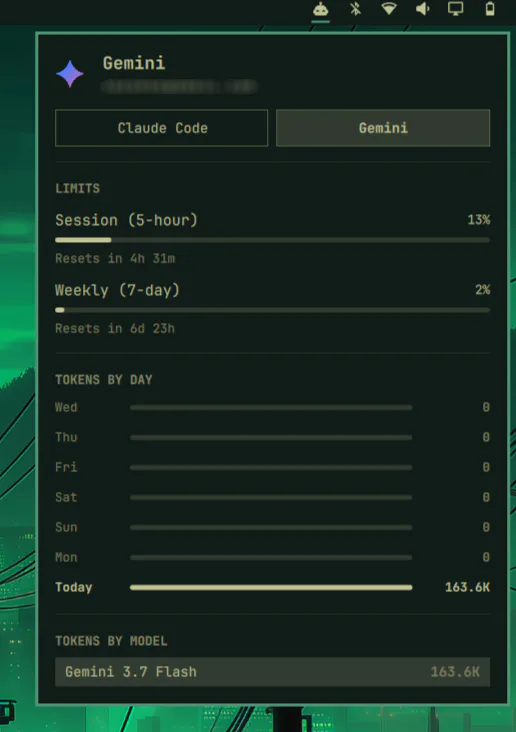Click the Gemini sparkle logo

tap(70, 74)
